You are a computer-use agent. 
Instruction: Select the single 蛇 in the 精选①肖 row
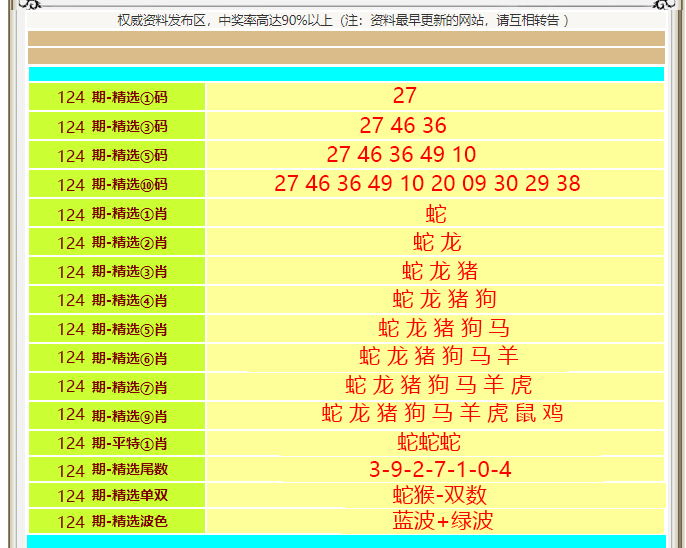click(x=436, y=214)
